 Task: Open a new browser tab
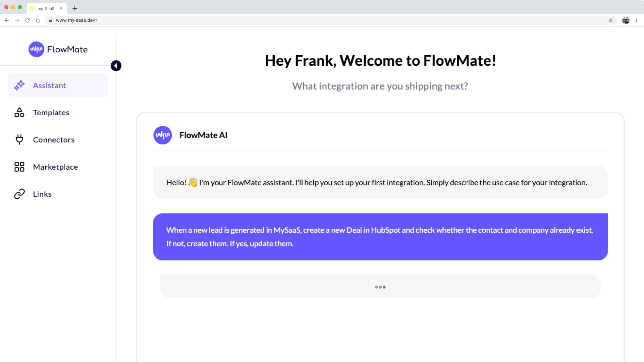75,8
